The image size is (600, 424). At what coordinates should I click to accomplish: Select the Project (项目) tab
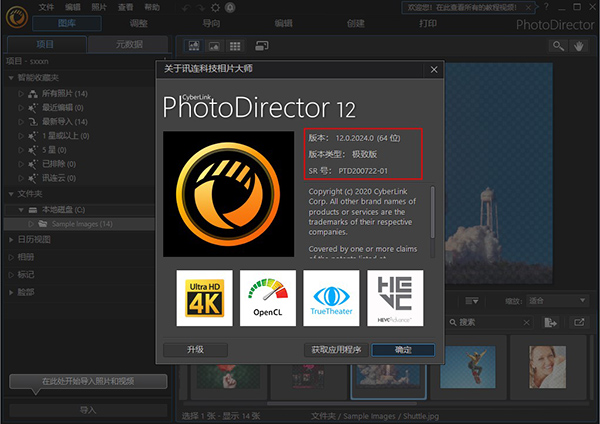[x=46, y=44]
